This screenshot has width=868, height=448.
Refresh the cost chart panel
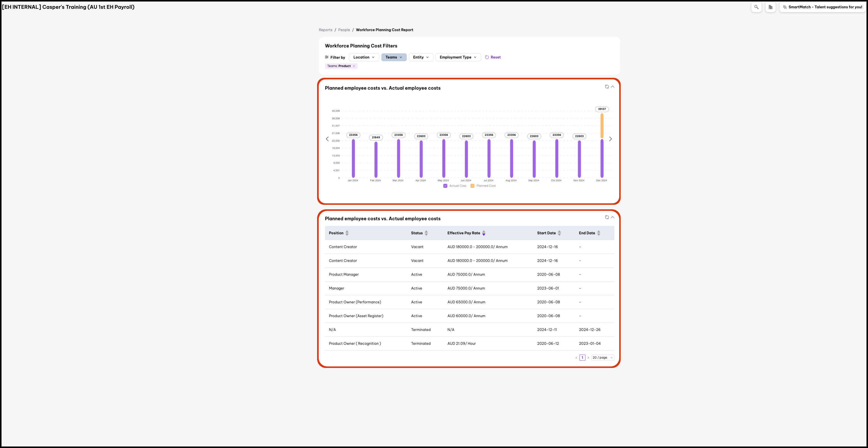[607, 87]
